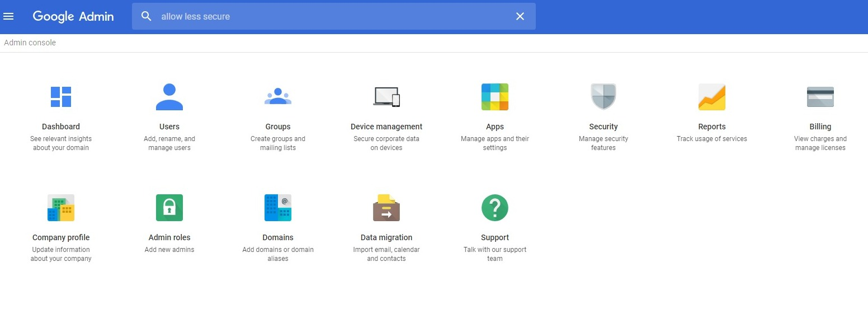Clear the search box with X
The height and width of the screenshot is (332, 868).
tap(520, 16)
